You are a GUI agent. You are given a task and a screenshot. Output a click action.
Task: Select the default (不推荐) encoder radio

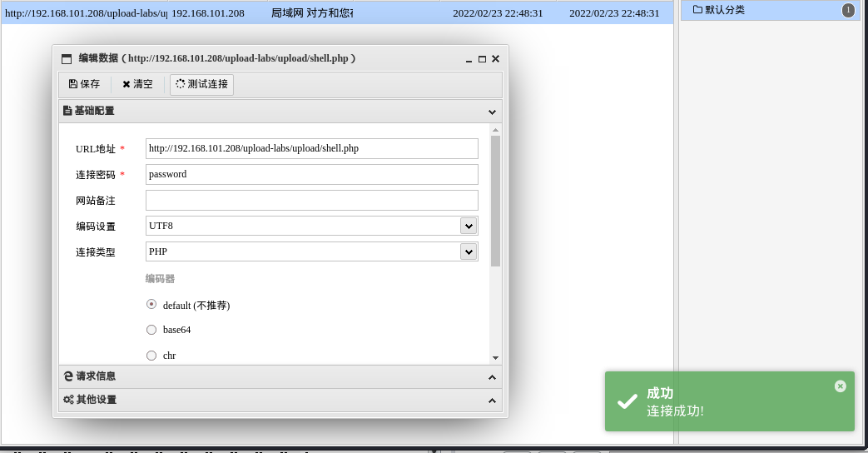click(x=151, y=304)
